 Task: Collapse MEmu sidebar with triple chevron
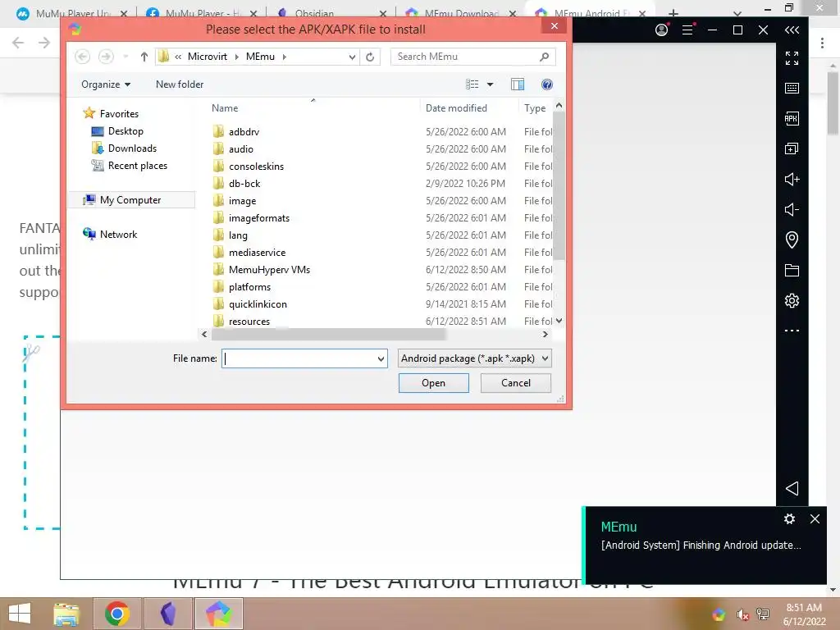[792, 30]
